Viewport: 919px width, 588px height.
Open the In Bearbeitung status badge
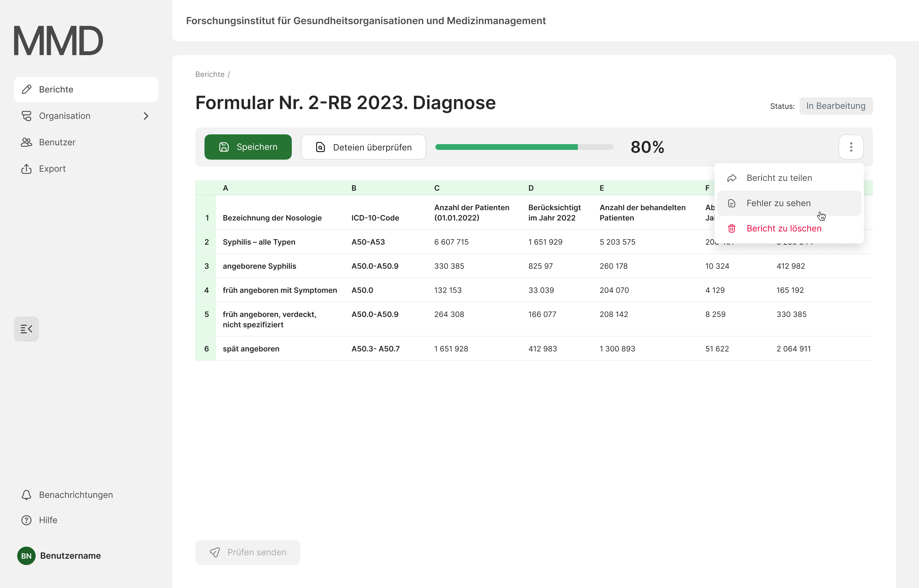pos(836,106)
